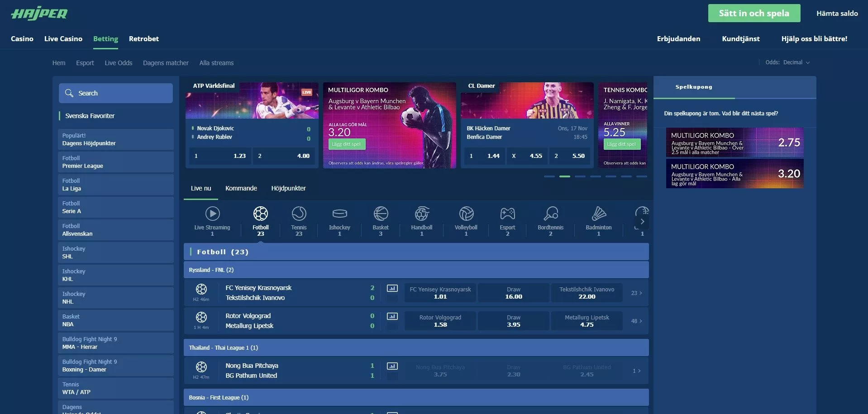Open stats icon for Rotor Volgograd match
This screenshot has height=414, width=868.
pyautogui.click(x=392, y=316)
